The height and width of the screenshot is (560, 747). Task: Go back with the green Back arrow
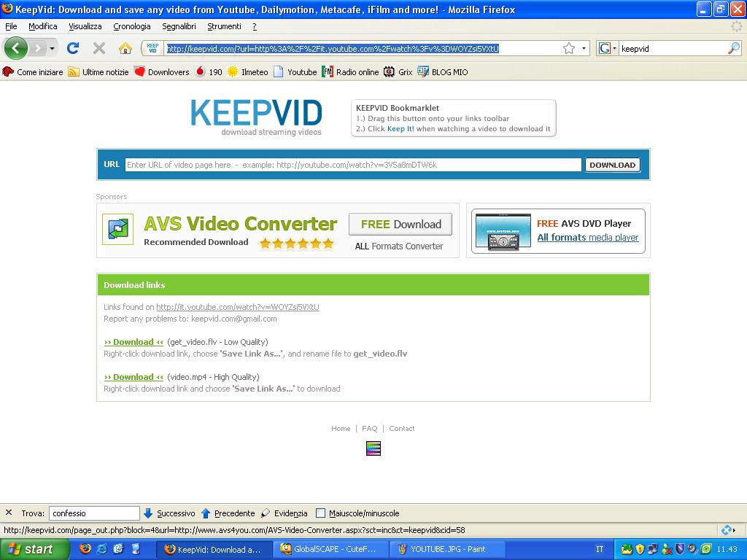(16, 48)
